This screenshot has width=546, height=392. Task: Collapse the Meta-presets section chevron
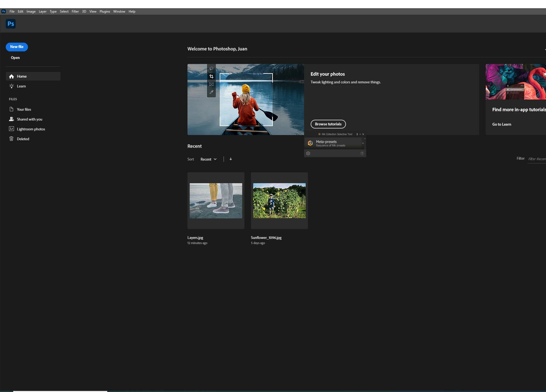(x=363, y=143)
